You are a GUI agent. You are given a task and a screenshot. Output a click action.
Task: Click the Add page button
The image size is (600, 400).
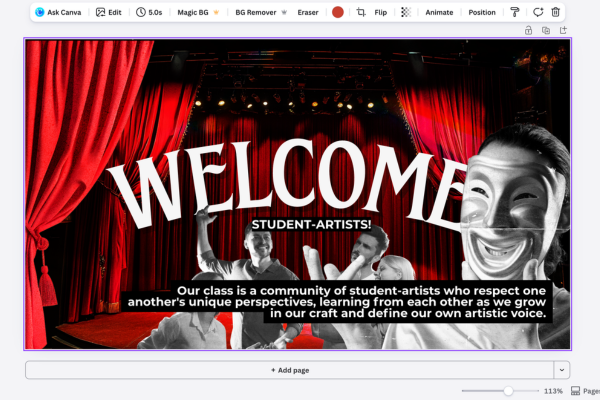[289, 370]
